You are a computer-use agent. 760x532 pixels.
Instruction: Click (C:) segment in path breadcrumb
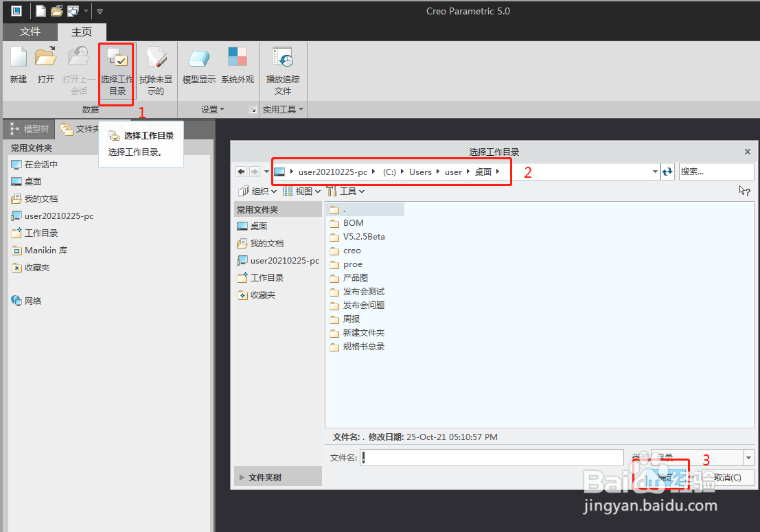[389, 172]
